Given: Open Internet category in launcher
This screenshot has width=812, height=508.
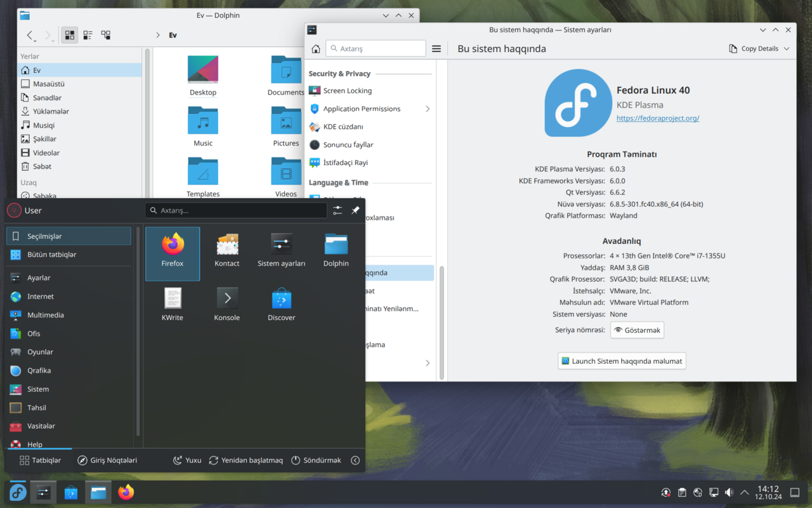Looking at the screenshot, I should click(x=69, y=297).
